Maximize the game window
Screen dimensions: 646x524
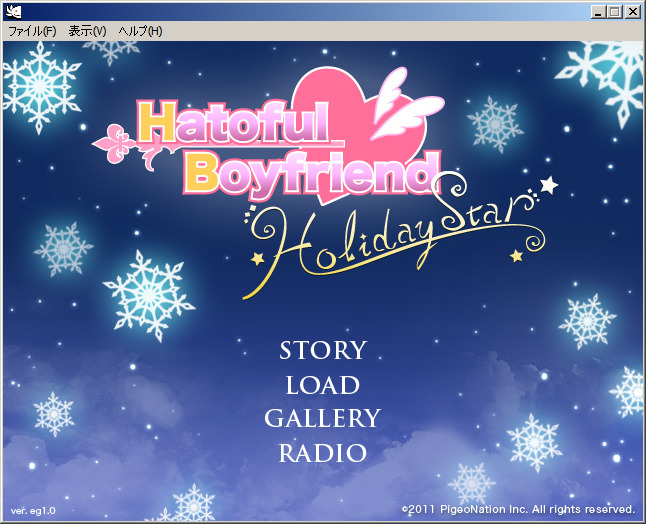[x=614, y=11]
